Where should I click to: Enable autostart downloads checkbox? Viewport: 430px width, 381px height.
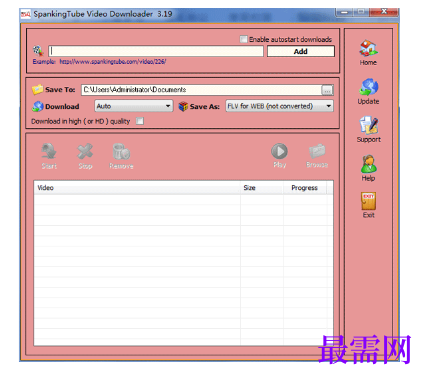point(243,39)
